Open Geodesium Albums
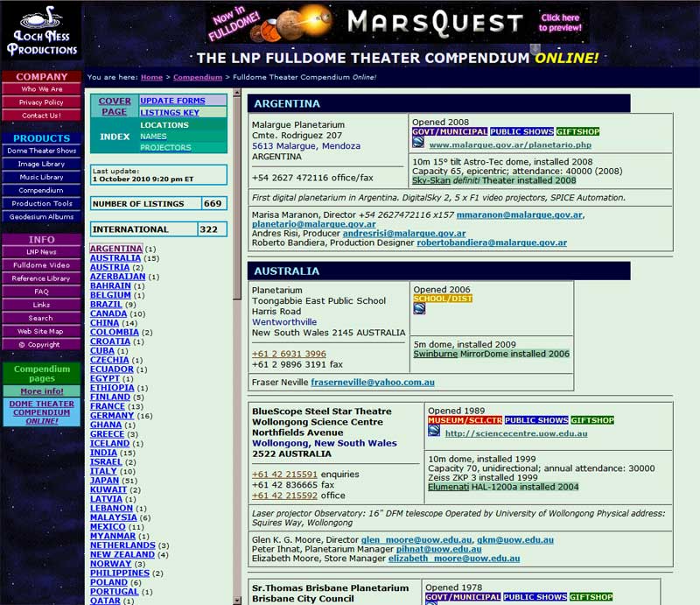The height and width of the screenshot is (605, 700). [x=41, y=217]
